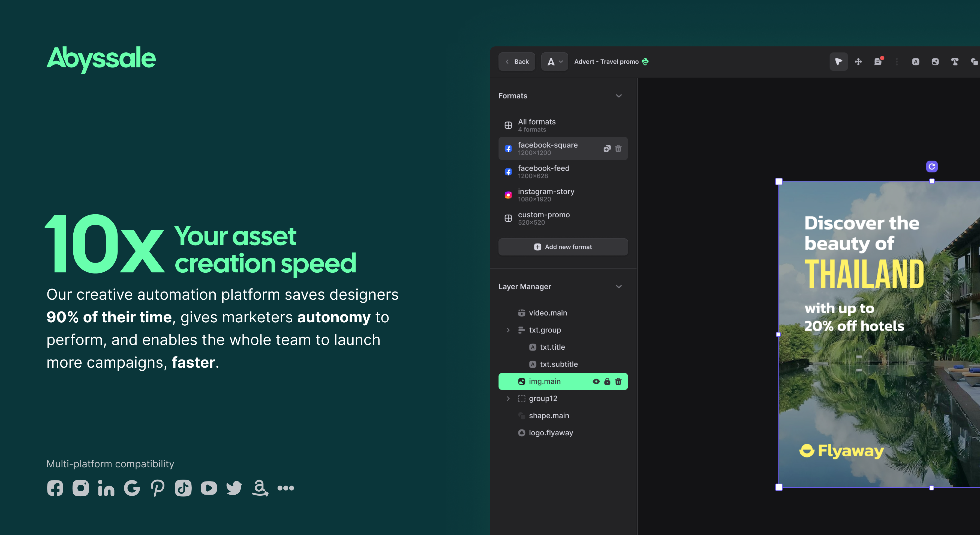Image resolution: width=980 pixels, height=535 pixels.
Task: Expand the group12 layer
Action: point(508,399)
